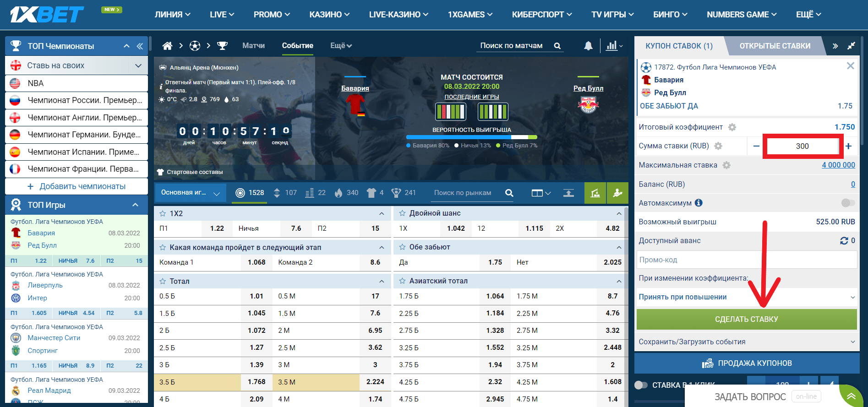Screen dimensions: 868x407
Task: Favorite the Двойной шанс market star
Action: click(x=402, y=213)
